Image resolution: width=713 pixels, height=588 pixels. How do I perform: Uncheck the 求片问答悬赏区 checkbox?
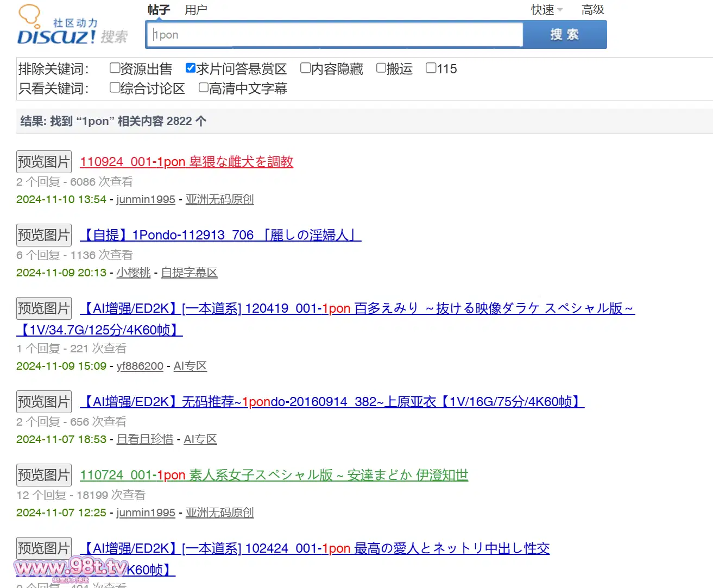pyautogui.click(x=191, y=68)
